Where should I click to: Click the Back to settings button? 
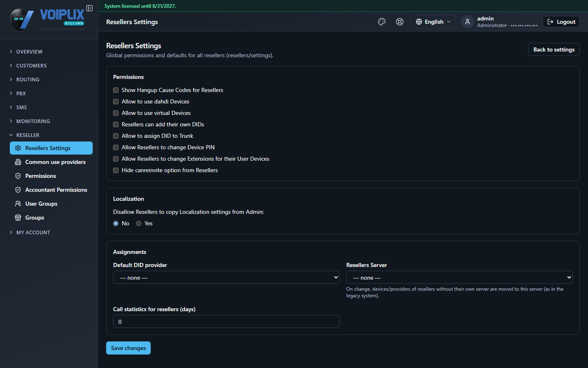click(x=554, y=49)
